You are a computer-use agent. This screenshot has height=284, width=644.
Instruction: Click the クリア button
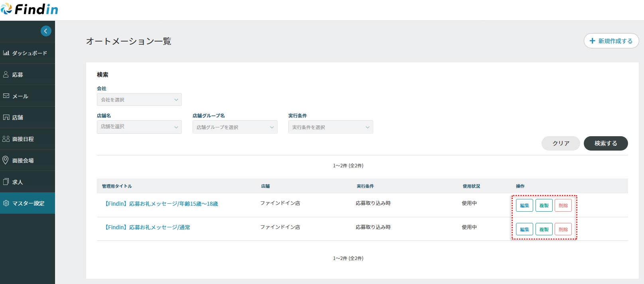click(x=560, y=143)
